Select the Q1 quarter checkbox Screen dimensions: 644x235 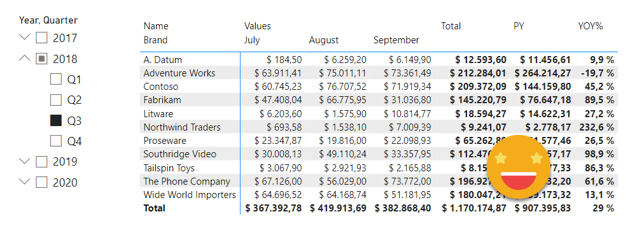tap(56, 80)
